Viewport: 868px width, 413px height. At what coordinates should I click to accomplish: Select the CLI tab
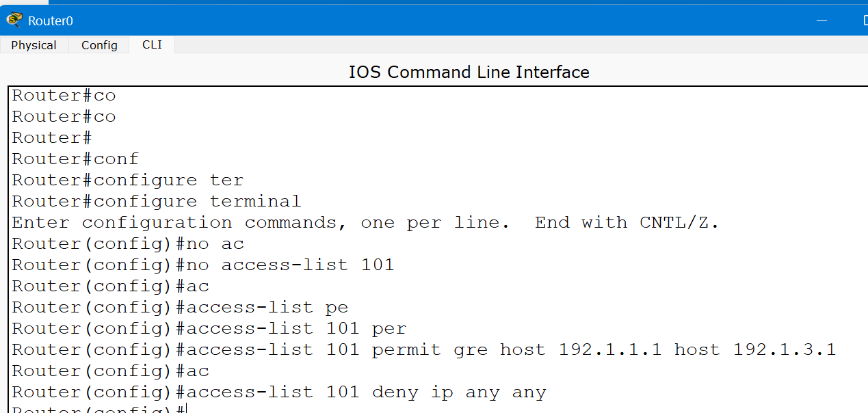[152, 45]
